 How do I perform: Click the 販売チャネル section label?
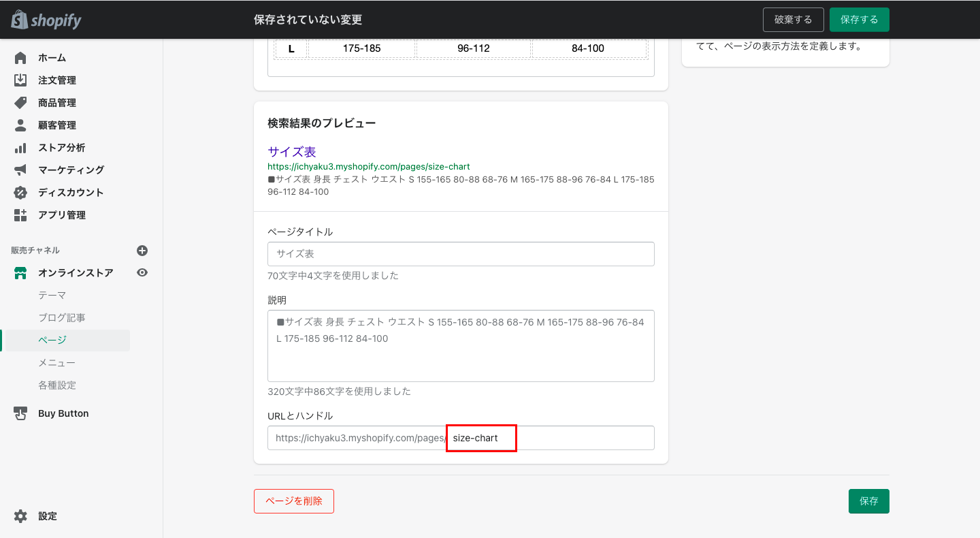point(35,251)
